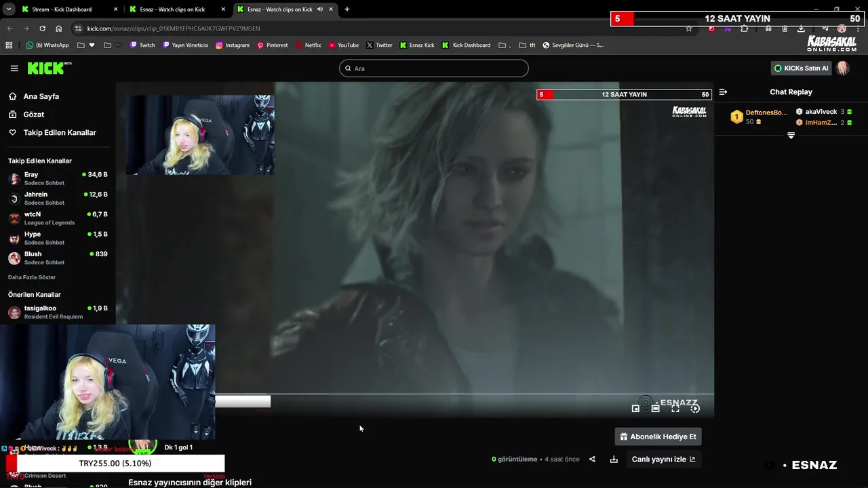
Task: Open WhatsApp bookmark
Action: coord(47,45)
